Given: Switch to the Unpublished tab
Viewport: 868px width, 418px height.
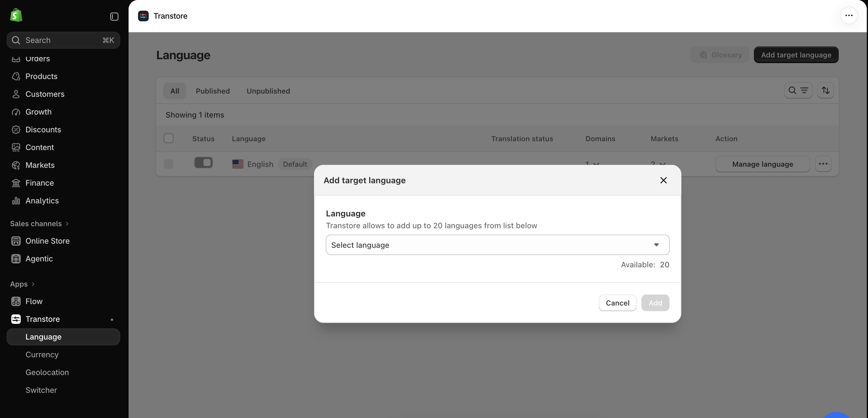Looking at the screenshot, I should [268, 91].
